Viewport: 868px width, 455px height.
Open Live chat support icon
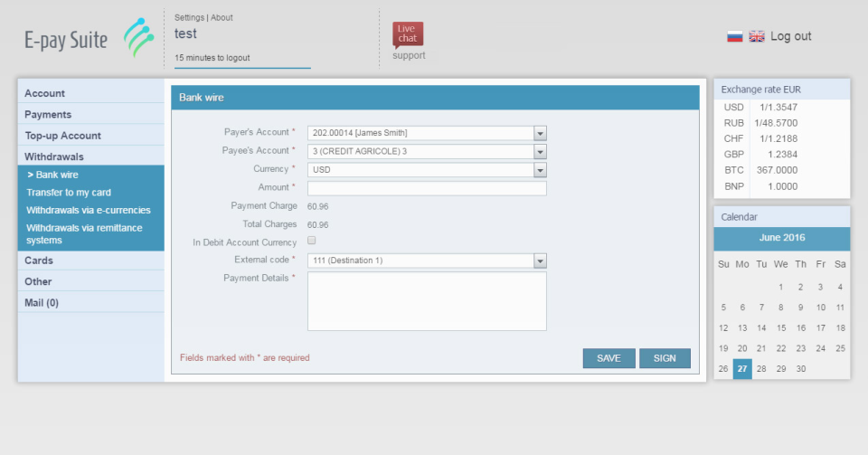tap(408, 35)
